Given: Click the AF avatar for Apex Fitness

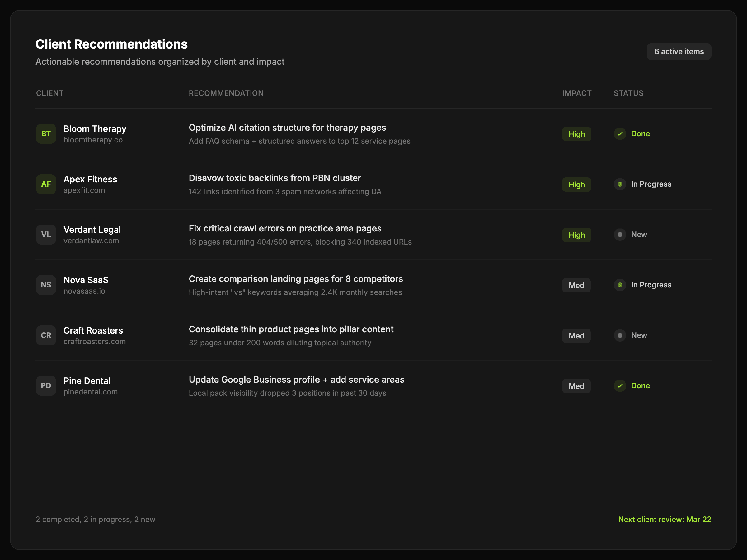Looking at the screenshot, I should (46, 184).
